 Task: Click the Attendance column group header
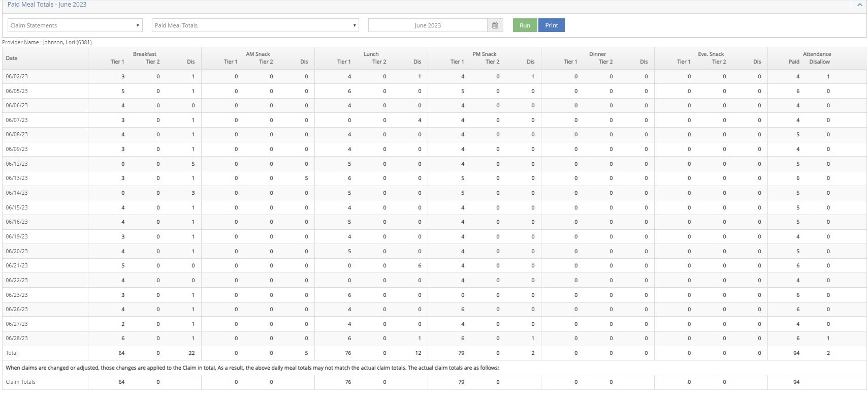pyautogui.click(x=817, y=54)
